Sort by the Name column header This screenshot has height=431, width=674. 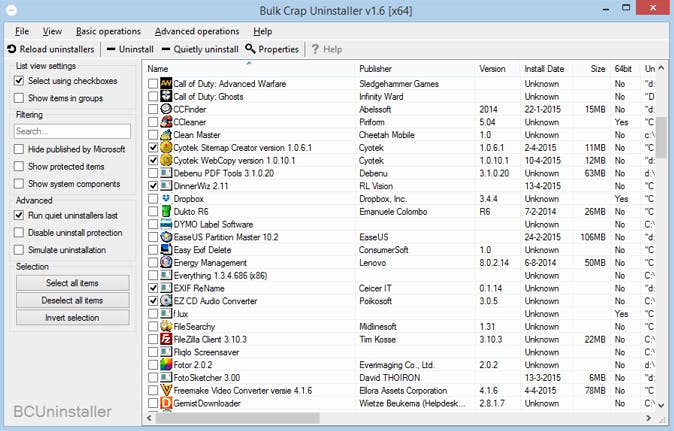click(x=249, y=69)
